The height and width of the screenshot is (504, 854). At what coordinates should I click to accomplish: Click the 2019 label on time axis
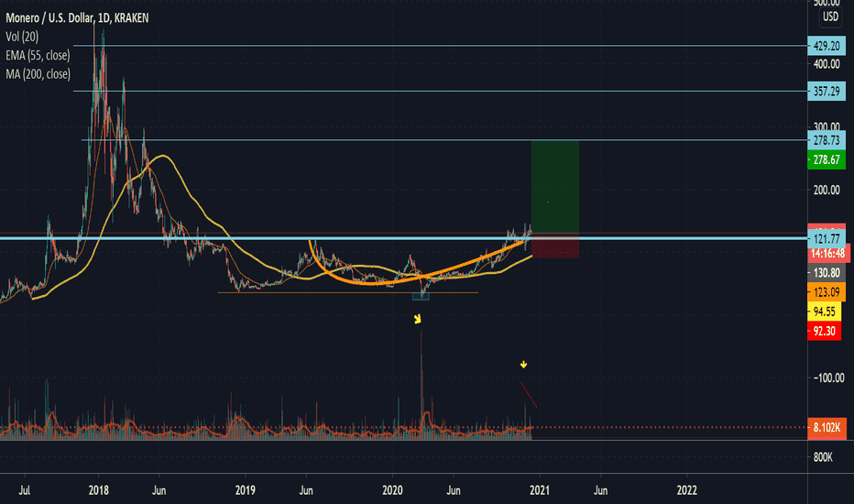click(x=245, y=490)
